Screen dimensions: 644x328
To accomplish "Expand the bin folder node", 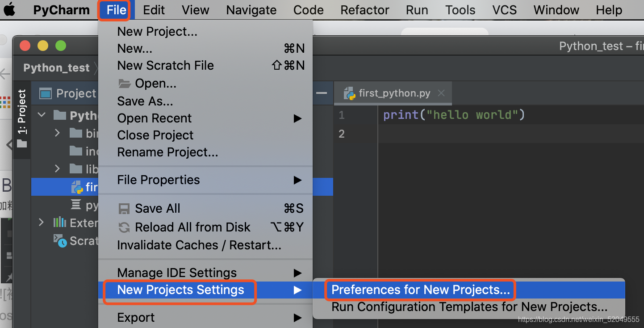I will [57, 133].
